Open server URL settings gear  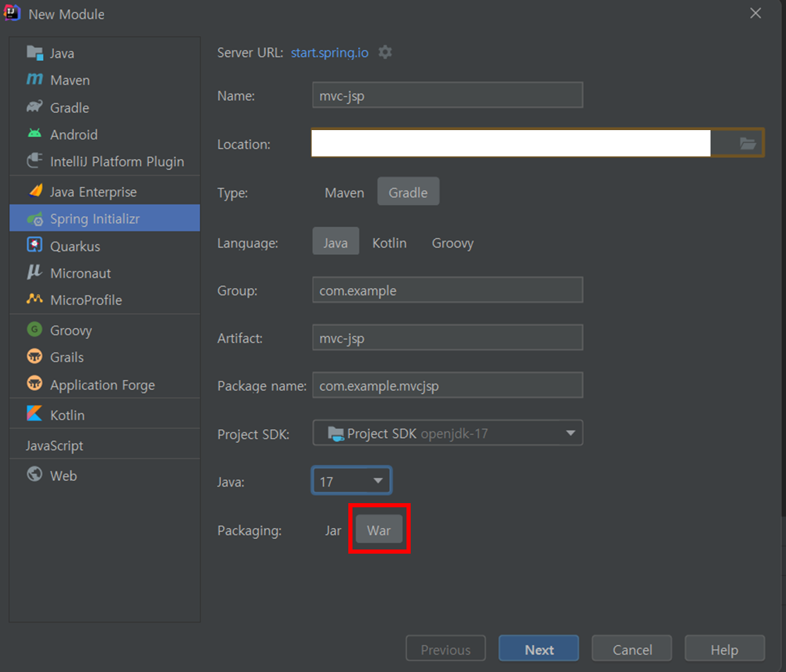coord(385,52)
